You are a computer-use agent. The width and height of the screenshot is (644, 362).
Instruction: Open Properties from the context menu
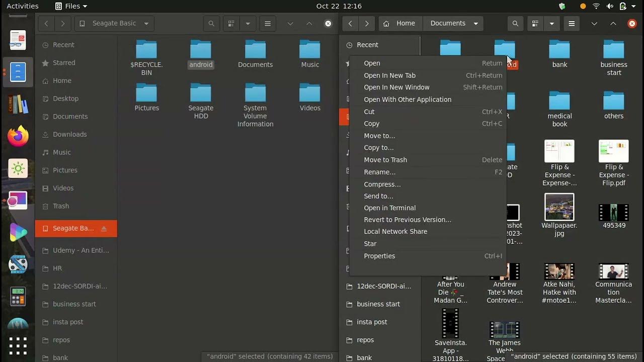(x=428, y=256)
